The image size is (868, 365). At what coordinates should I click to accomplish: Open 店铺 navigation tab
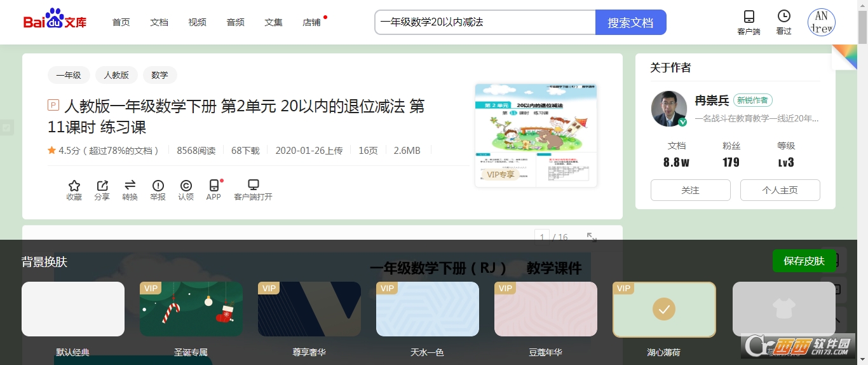(x=312, y=22)
